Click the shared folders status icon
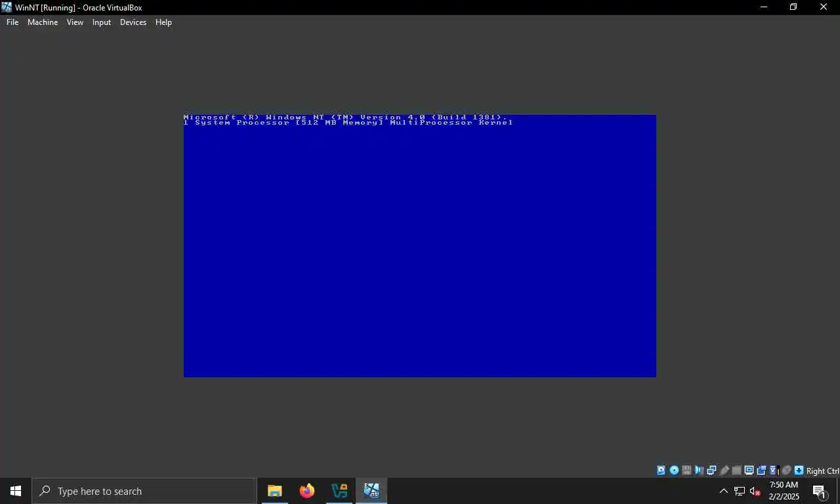The width and height of the screenshot is (840, 504). [737, 471]
